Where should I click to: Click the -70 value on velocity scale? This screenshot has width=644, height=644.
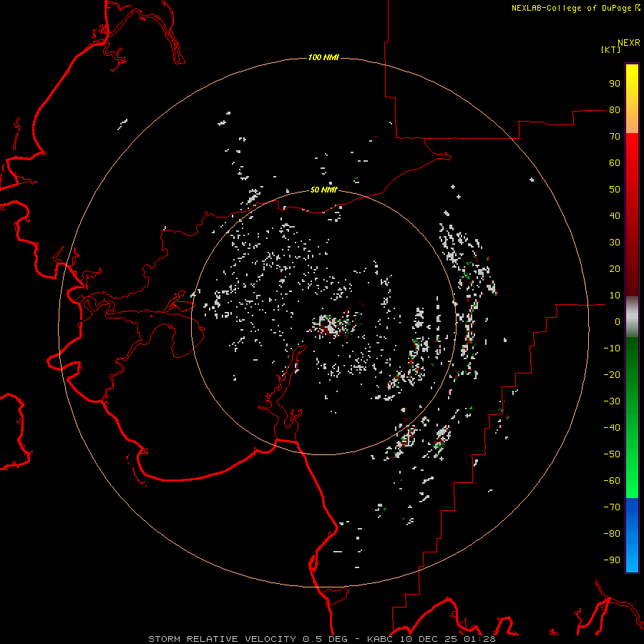[x=612, y=507]
